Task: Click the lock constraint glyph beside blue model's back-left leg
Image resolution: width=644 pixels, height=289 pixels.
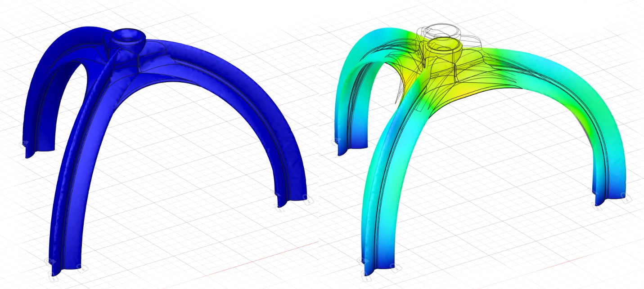Action: tap(23, 144)
